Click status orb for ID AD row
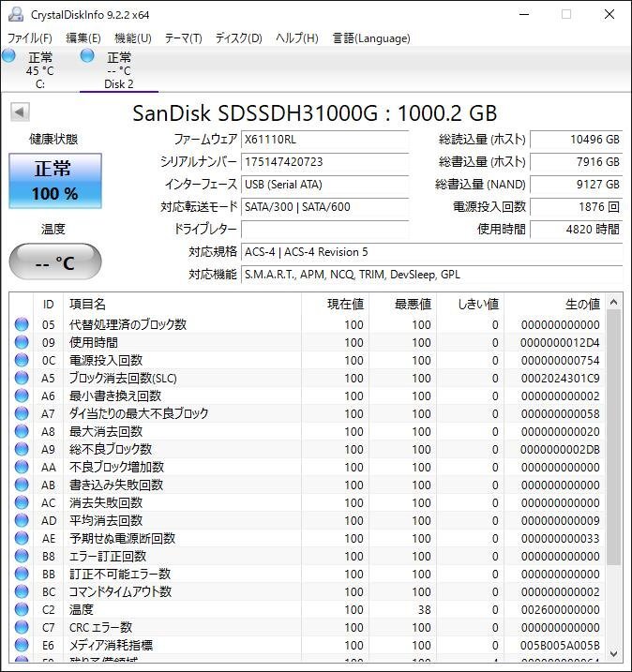 coord(22,520)
